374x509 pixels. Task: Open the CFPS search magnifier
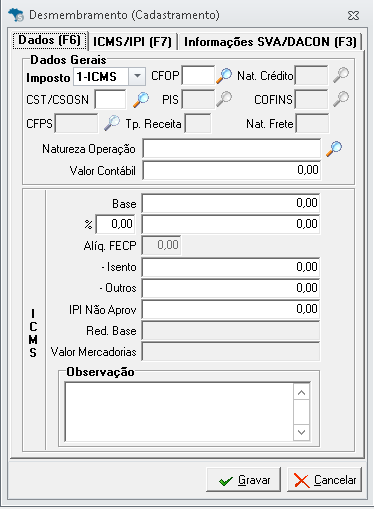pyautogui.click(x=112, y=123)
